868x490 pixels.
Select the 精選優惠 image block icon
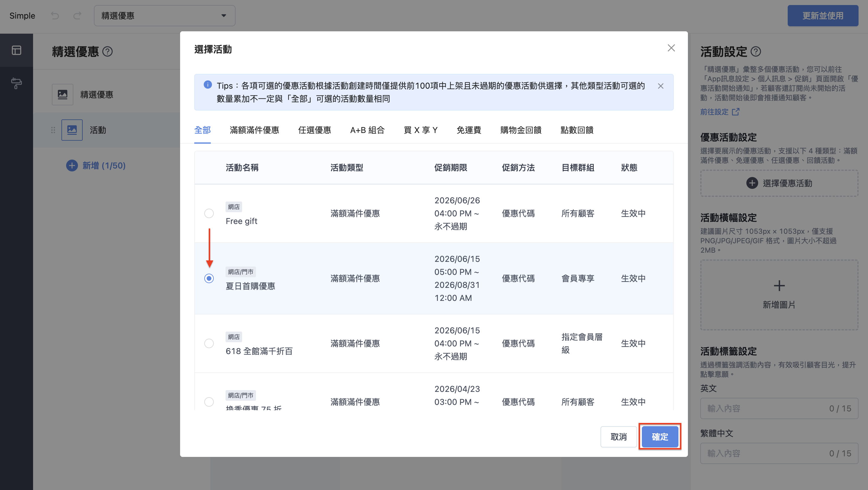click(x=62, y=95)
